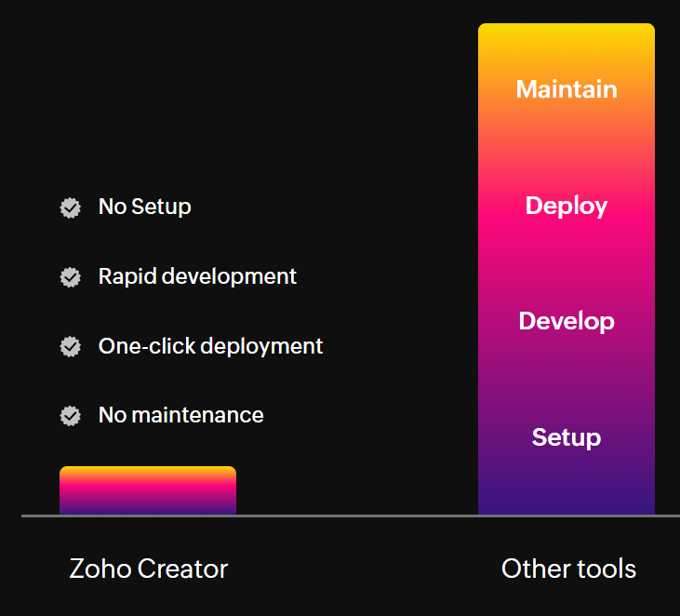Click the "Deploy" label in the tall bar
The height and width of the screenshot is (616, 680).
567,206
